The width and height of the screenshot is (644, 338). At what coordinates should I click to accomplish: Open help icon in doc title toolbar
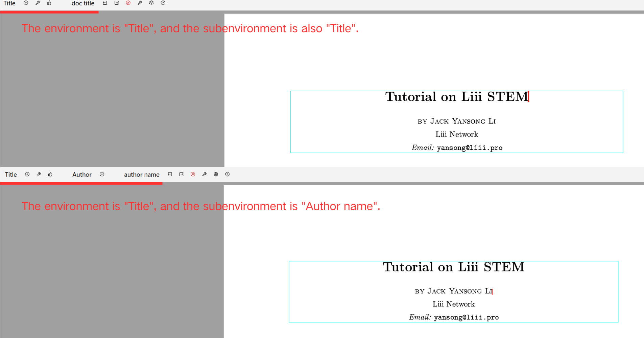[x=163, y=3]
